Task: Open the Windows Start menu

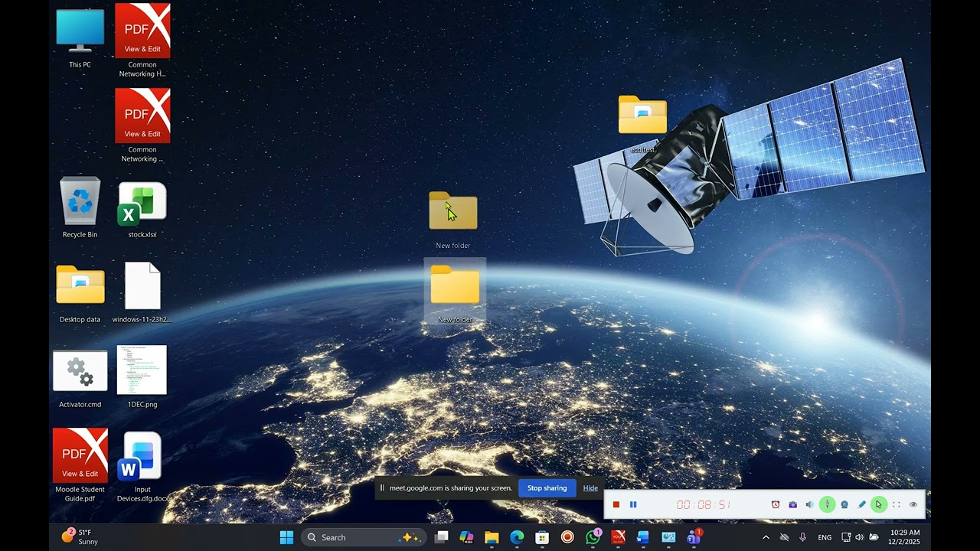Action: [x=286, y=537]
